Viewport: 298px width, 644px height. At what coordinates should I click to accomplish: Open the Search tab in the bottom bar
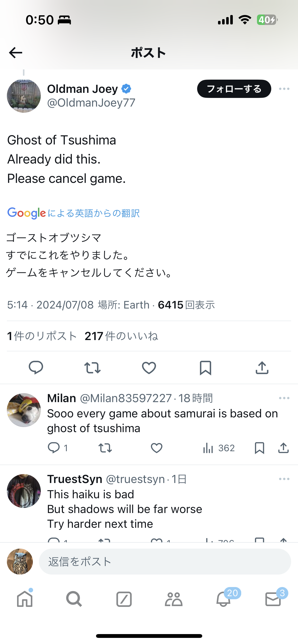click(x=74, y=599)
